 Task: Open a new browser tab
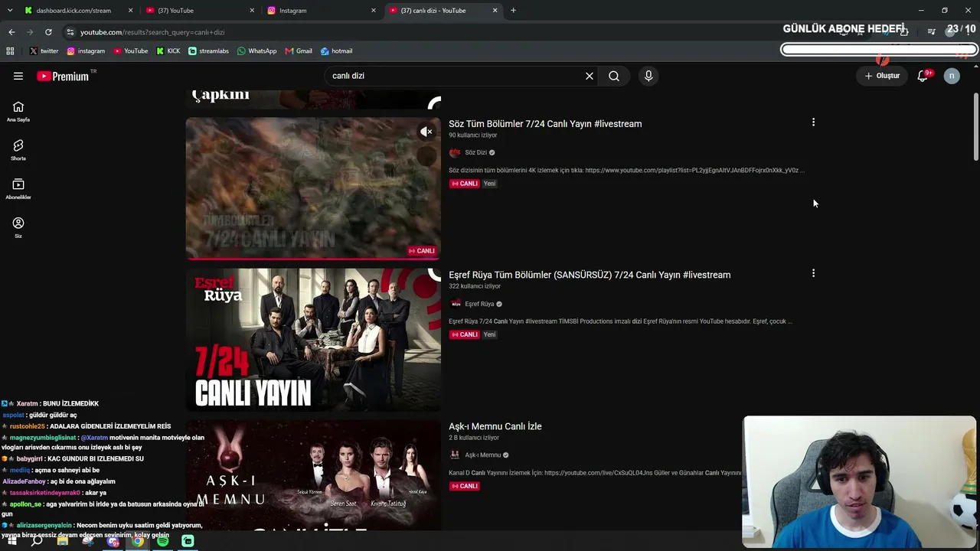click(513, 11)
